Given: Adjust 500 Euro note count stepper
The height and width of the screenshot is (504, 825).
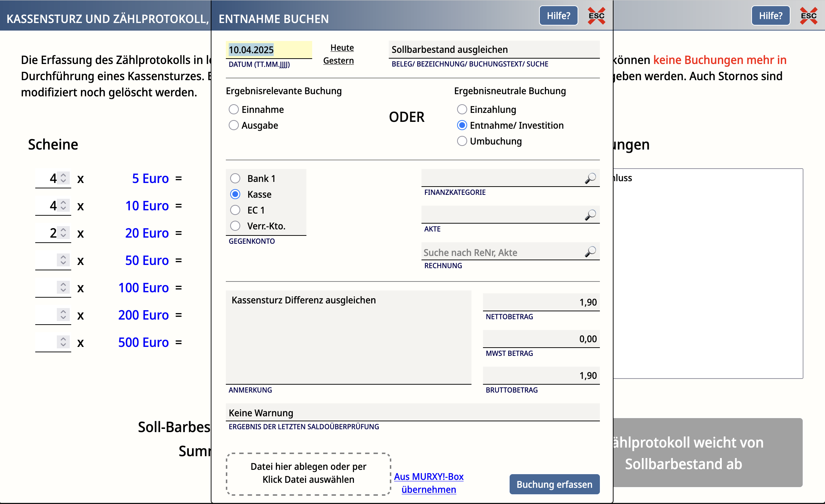Looking at the screenshot, I should tap(63, 342).
